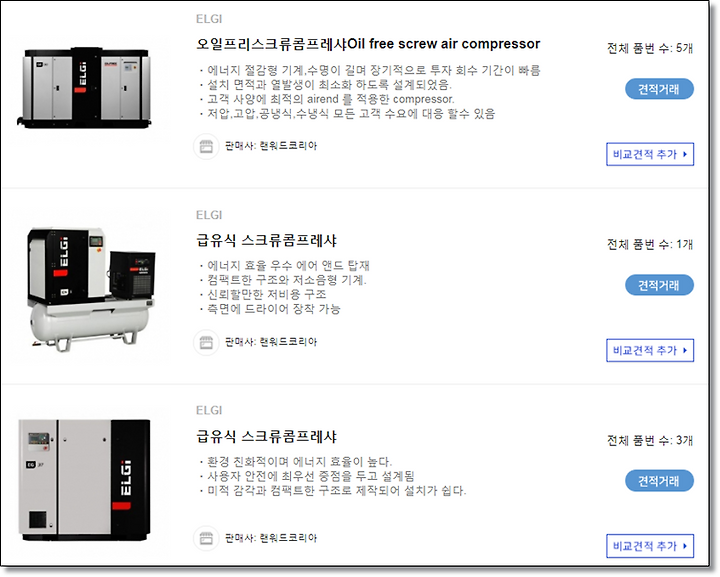The width and height of the screenshot is (720, 577).
Task: Click seller name 랜워드코리아 in third listing
Action: tap(288, 538)
